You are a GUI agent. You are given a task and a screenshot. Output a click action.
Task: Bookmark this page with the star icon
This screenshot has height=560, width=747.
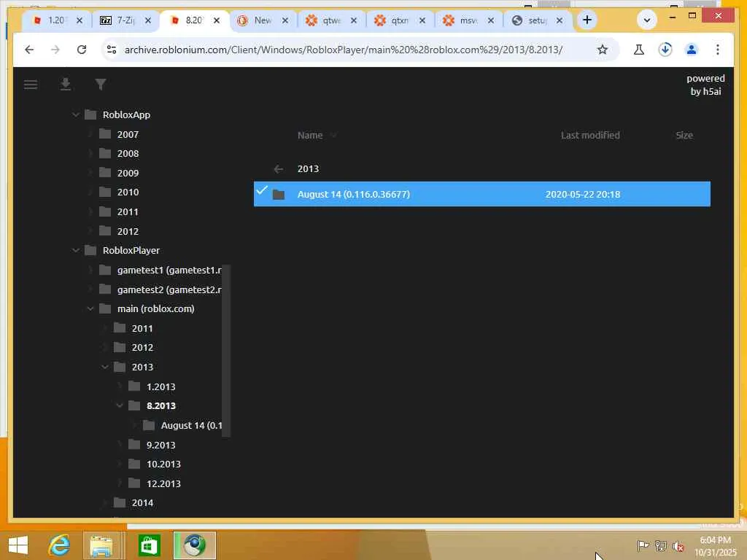602,50
